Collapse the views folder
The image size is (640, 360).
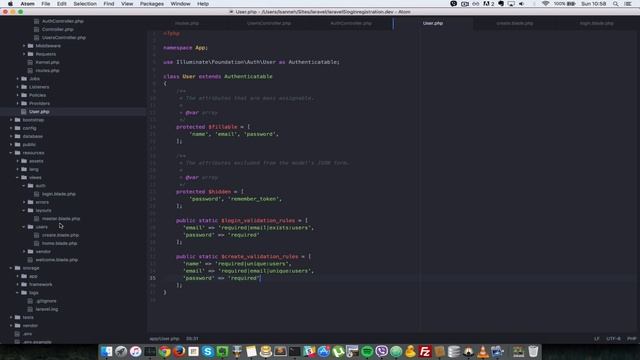pyautogui.click(x=18, y=178)
